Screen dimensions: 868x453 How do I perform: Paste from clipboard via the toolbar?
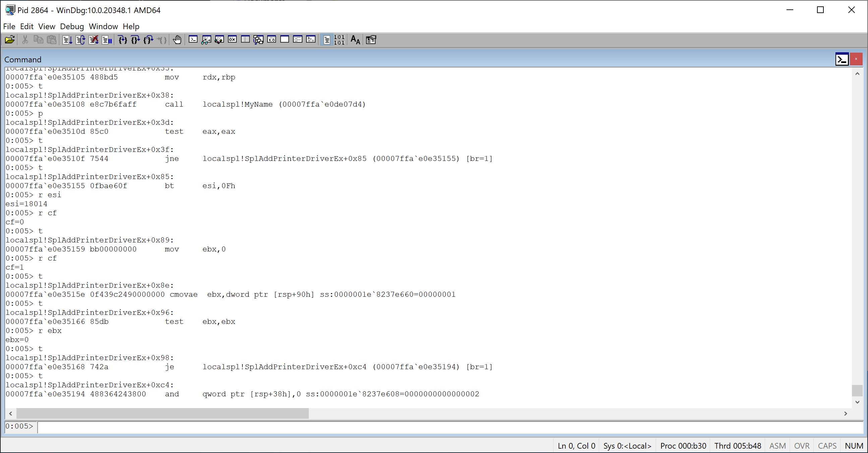(x=52, y=40)
